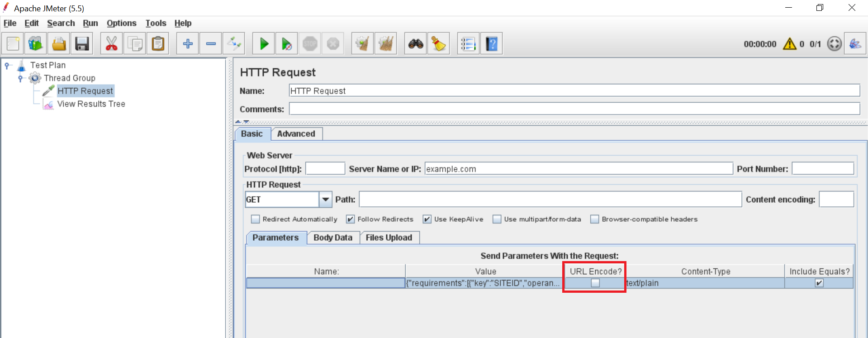Save the test plan via floppy icon
The image size is (868, 338).
coord(82,44)
